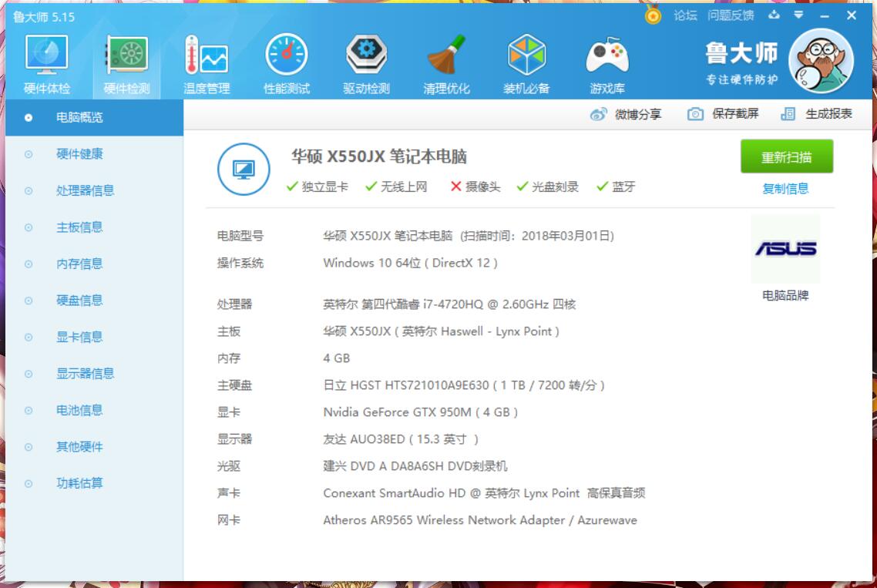
Task: Open 装机必备 essential software cube
Action: (x=526, y=64)
